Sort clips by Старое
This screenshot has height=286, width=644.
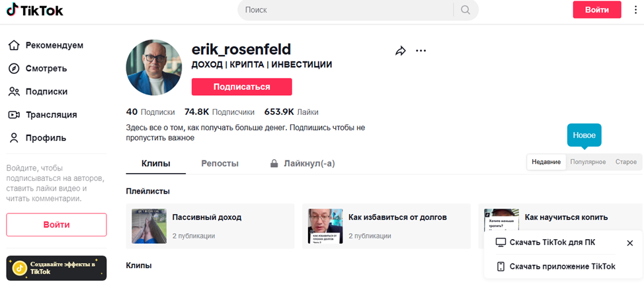point(625,162)
